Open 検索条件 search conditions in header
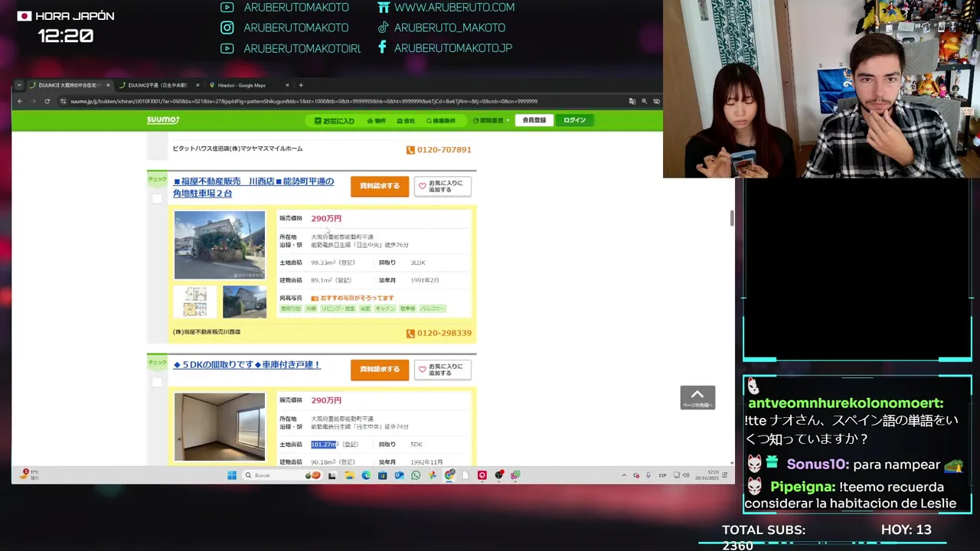This screenshot has width=980, height=551. point(440,121)
